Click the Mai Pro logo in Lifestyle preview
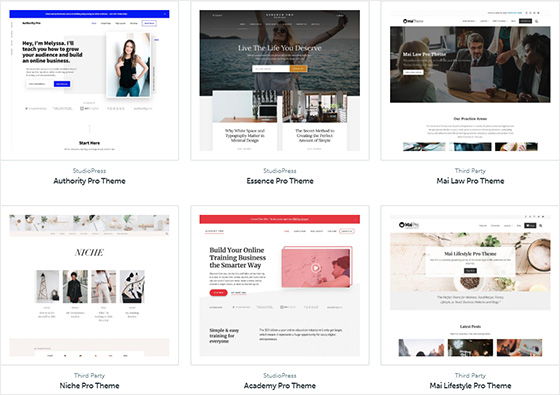 pos(409,225)
